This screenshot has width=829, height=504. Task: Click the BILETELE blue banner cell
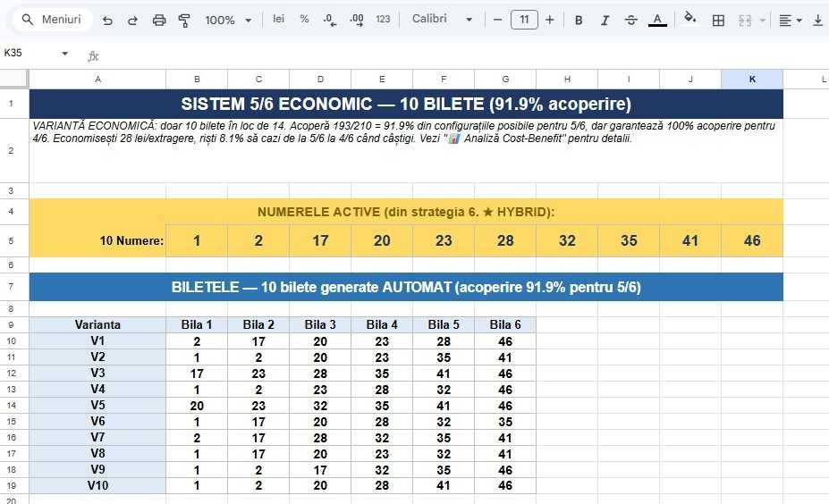406,287
